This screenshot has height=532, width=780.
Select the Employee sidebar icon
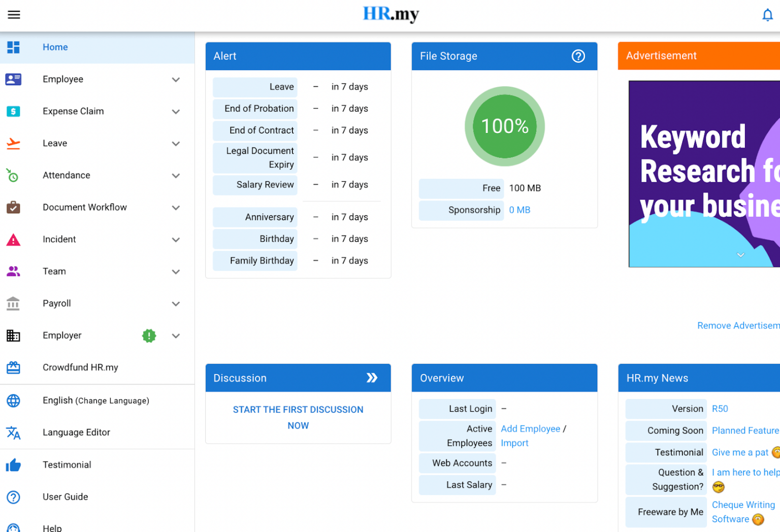click(x=13, y=79)
